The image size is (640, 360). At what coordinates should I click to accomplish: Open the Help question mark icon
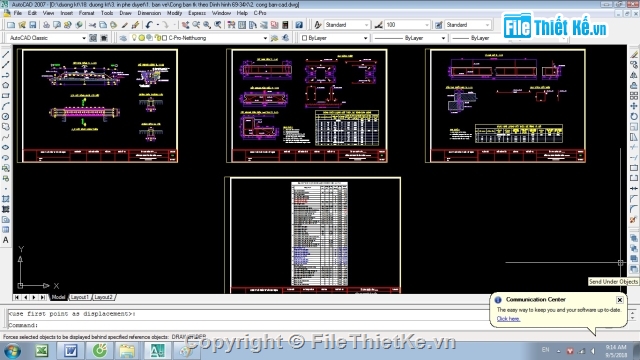click(x=299, y=25)
